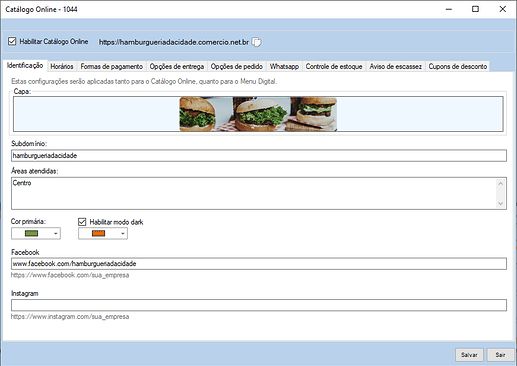Toggle the Habilitar Catálogo Online checkbox
This screenshot has height=366, width=517.
tap(12, 41)
